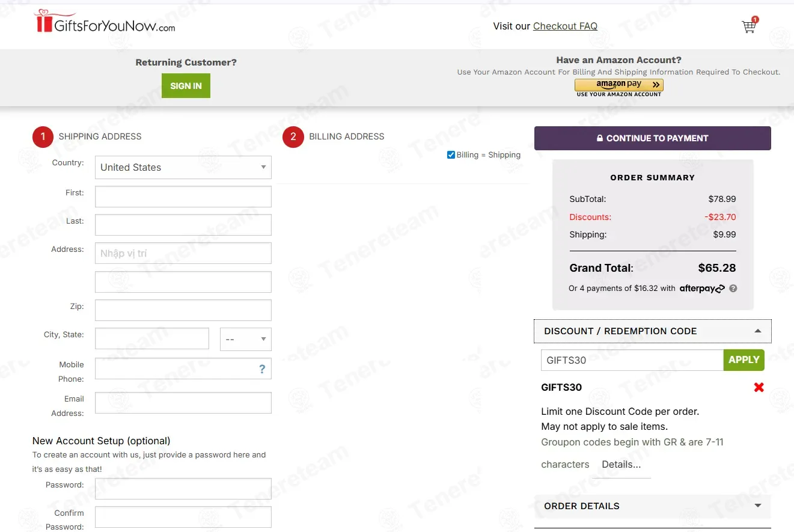This screenshot has height=532, width=794.
Task: Click the mobile phone help question mark
Action: click(x=262, y=369)
